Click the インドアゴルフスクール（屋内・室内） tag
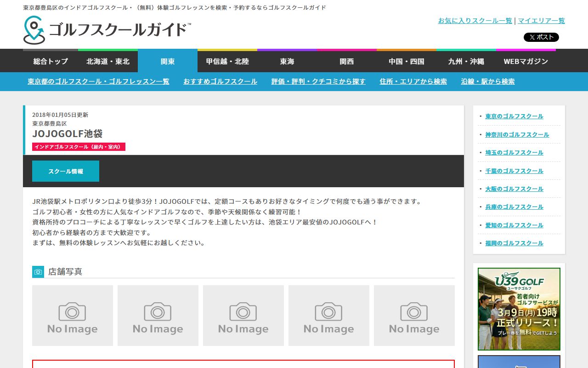The image size is (588, 368). coord(79,147)
